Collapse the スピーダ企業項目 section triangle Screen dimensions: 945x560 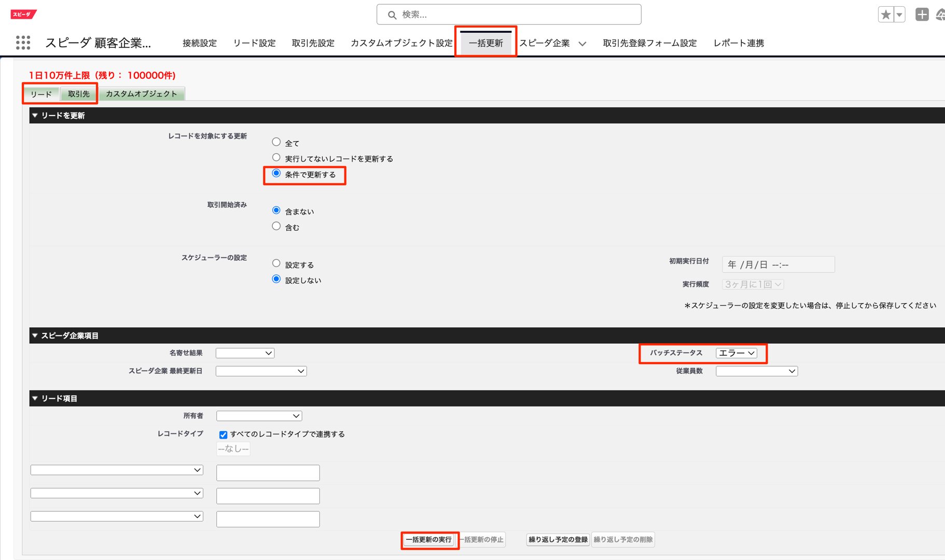[x=35, y=335]
